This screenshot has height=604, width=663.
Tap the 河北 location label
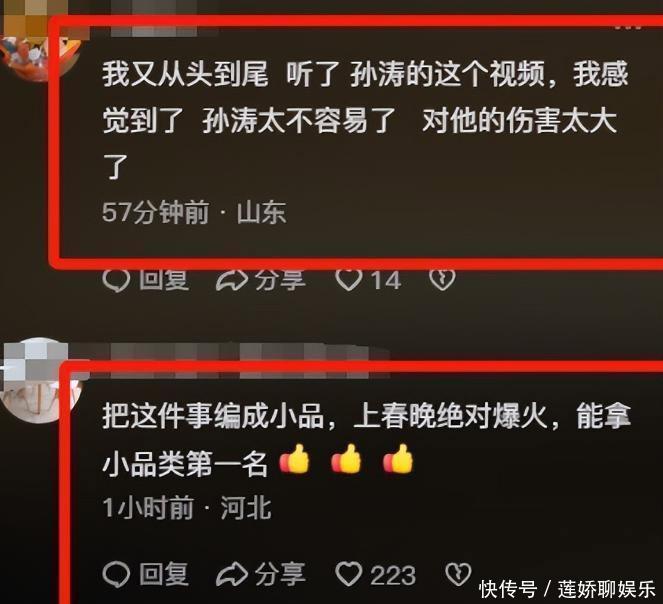click(246, 507)
